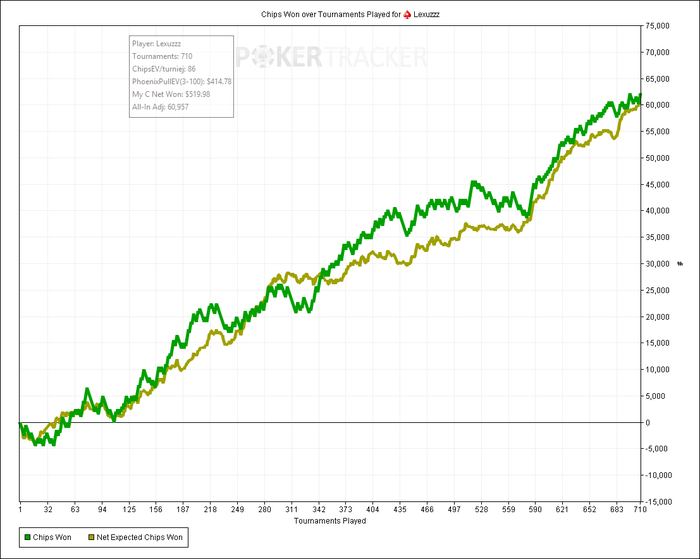Click the 30,000 y-axis value
This screenshot has height=559, width=700.
pos(658,264)
